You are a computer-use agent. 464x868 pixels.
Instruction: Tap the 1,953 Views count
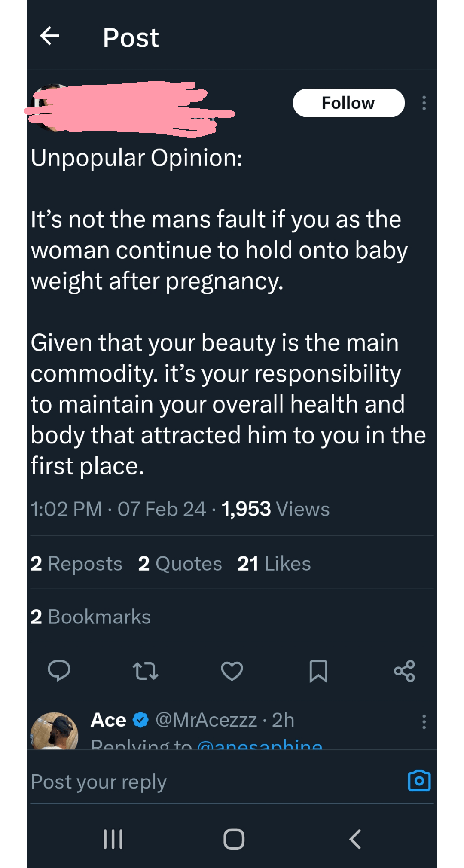pyautogui.click(x=274, y=509)
